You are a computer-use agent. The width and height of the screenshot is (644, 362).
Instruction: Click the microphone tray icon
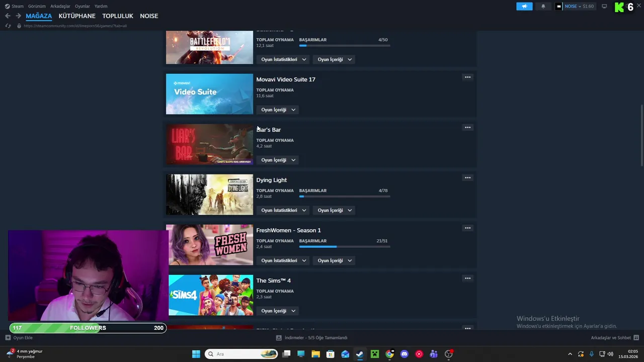[x=592, y=354]
